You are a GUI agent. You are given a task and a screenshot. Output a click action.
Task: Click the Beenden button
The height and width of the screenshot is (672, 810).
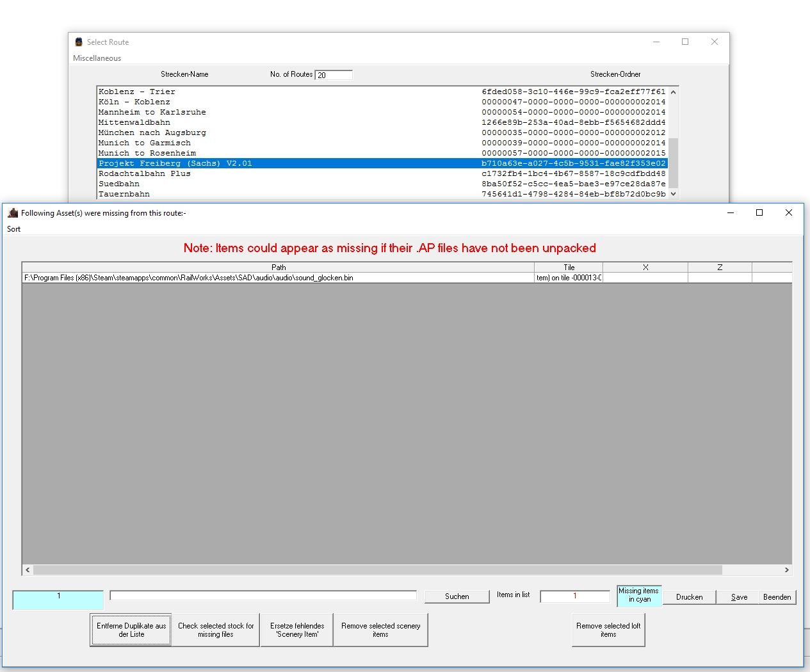(x=777, y=597)
